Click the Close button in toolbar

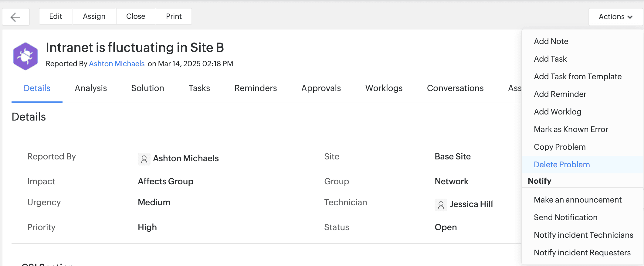[x=136, y=16]
